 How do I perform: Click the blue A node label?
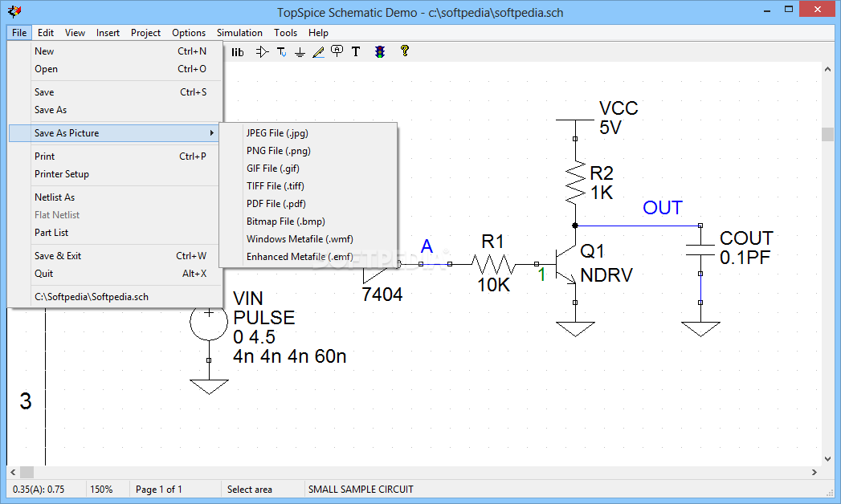[x=427, y=246]
